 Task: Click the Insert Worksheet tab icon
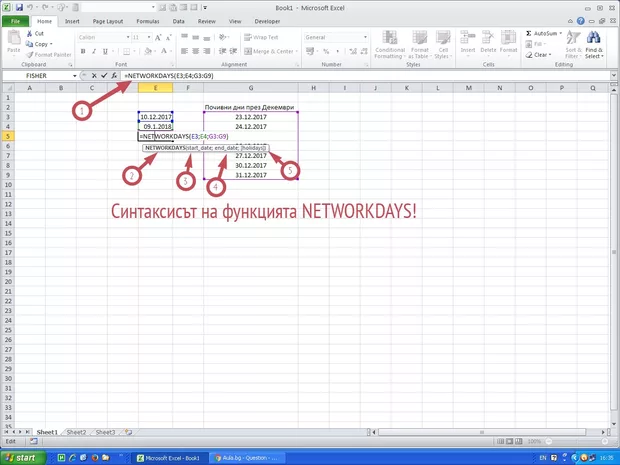pyautogui.click(x=128, y=432)
